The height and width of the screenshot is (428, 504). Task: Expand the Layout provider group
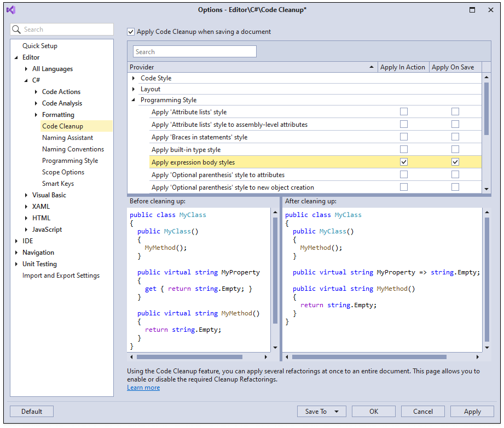134,89
